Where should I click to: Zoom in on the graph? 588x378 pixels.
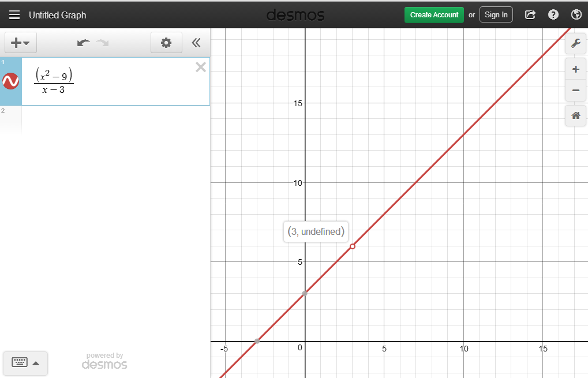point(576,69)
